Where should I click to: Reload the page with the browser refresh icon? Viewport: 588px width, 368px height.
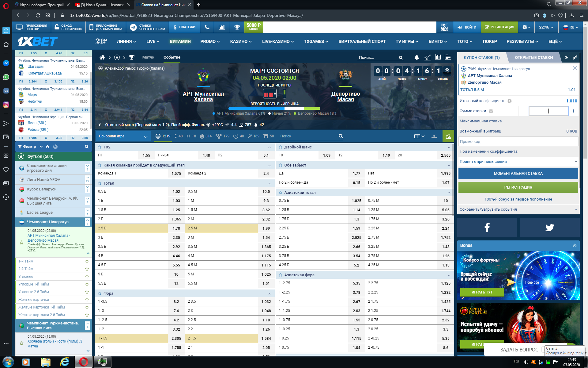tap(38, 15)
